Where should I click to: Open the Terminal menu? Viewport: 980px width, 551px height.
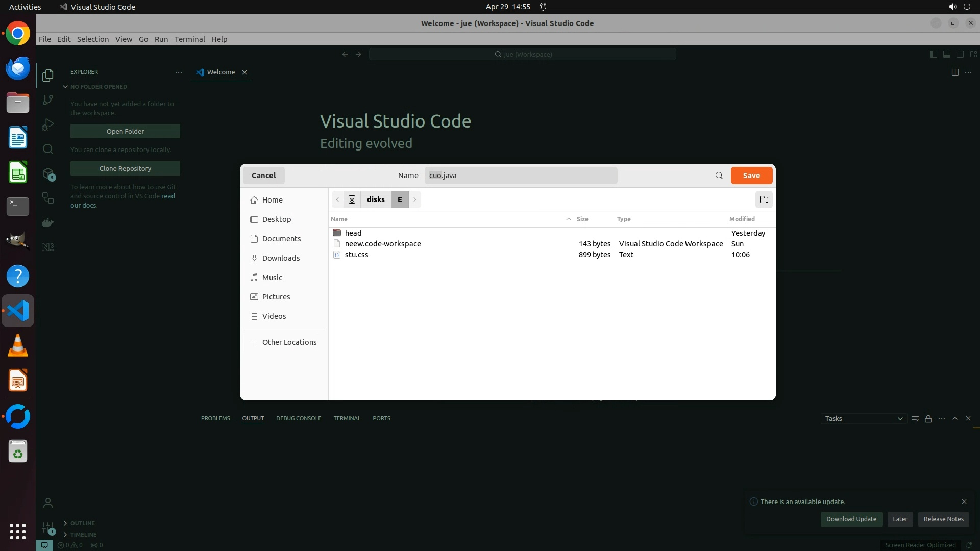coord(189,39)
